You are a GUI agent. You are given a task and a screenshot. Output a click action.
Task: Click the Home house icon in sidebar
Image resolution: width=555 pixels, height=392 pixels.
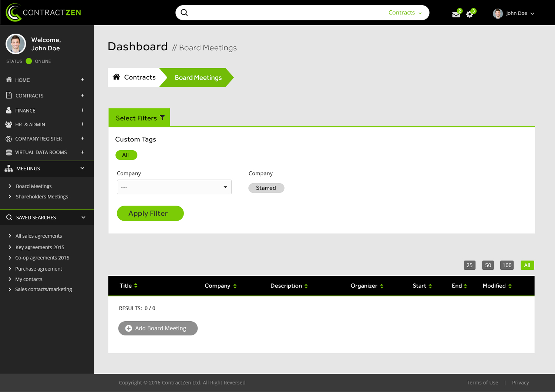tap(9, 80)
